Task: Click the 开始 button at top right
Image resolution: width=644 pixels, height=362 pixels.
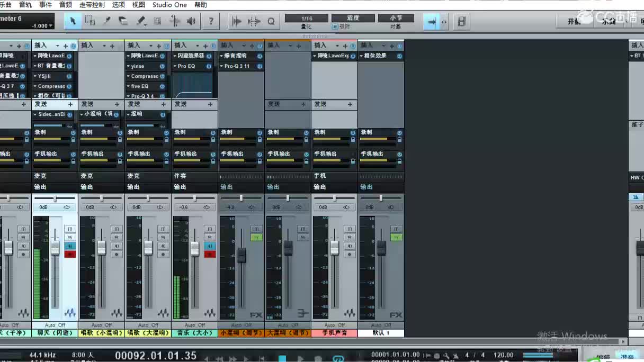Action: coord(574,22)
